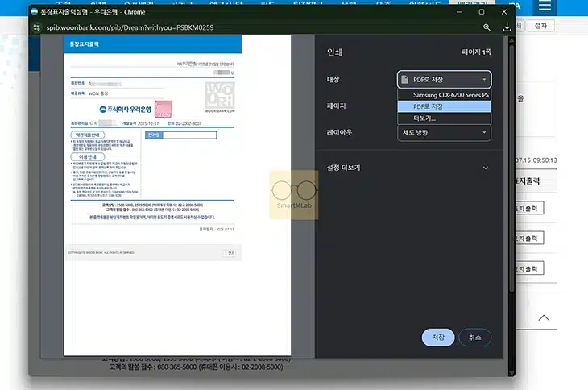Click the print preview page thumbnail
Viewport: 588px width, 390px height.
[x=177, y=195]
